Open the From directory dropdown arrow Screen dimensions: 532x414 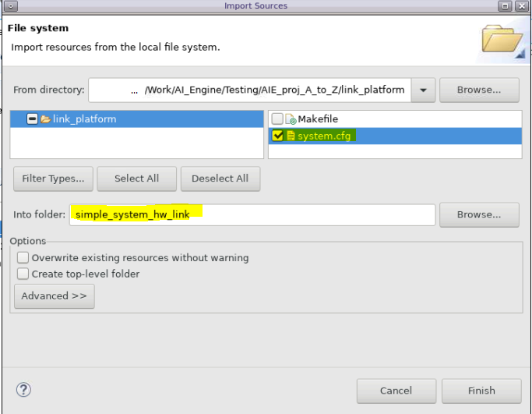pos(423,90)
